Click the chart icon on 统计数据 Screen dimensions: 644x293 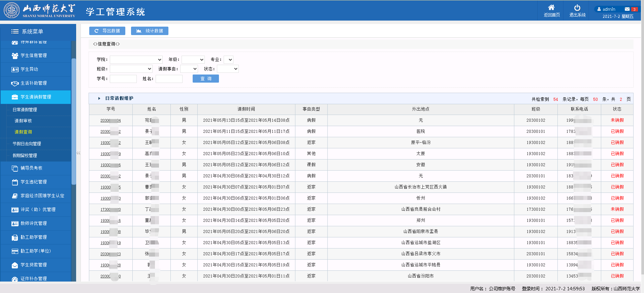138,31
